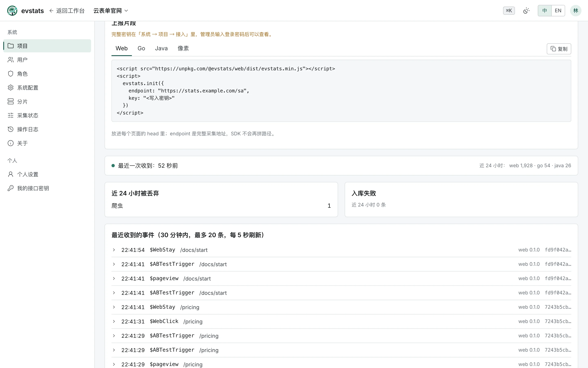Click the back arrow beside 返回工作台

coord(51,10)
